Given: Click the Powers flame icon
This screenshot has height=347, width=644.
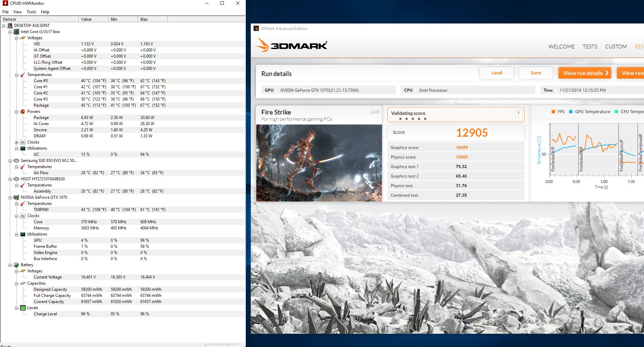Looking at the screenshot, I should (23, 111).
